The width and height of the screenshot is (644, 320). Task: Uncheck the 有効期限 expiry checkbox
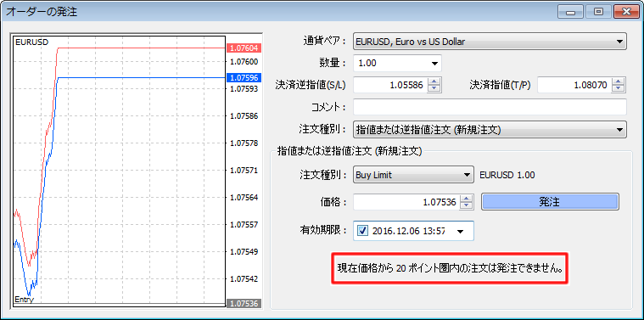pyautogui.click(x=362, y=231)
